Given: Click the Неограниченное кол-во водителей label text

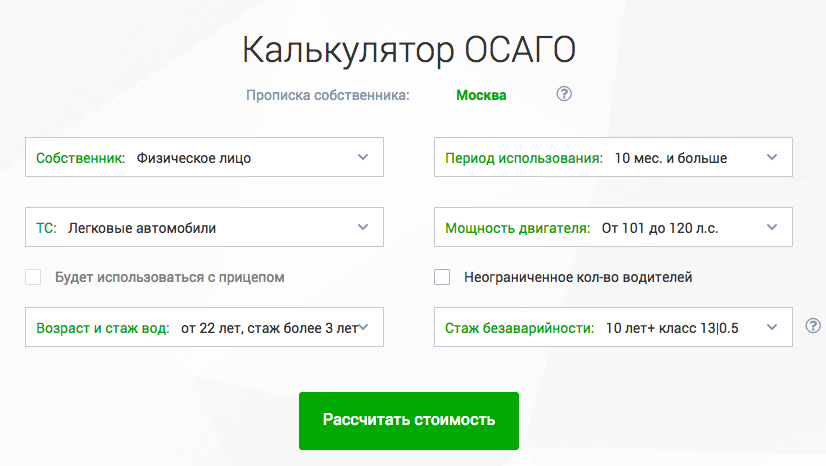Looking at the screenshot, I should (x=578, y=277).
